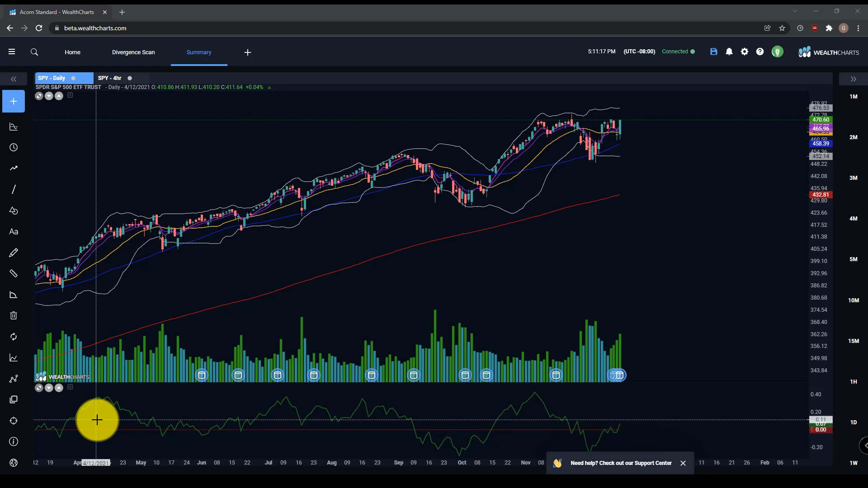Click the blue plus add button in left toolbar
The width and height of the screenshot is (868, 488).
[14, 102]
